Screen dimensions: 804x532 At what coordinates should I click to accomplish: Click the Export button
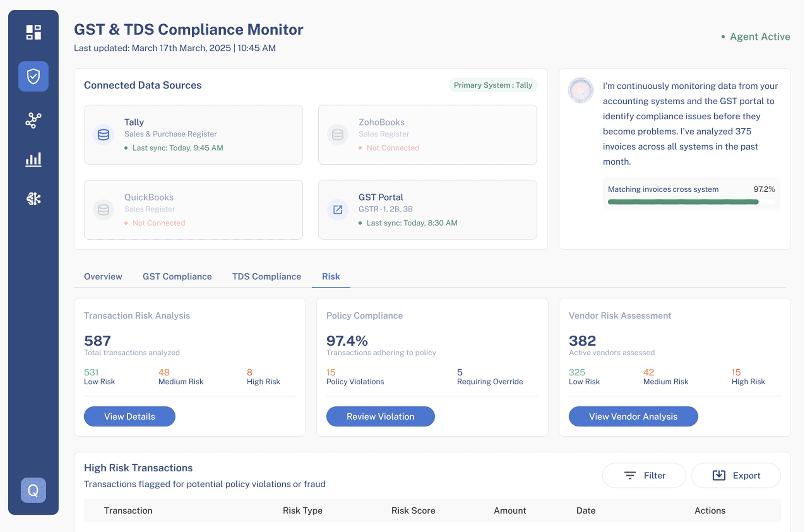(736, 475)
